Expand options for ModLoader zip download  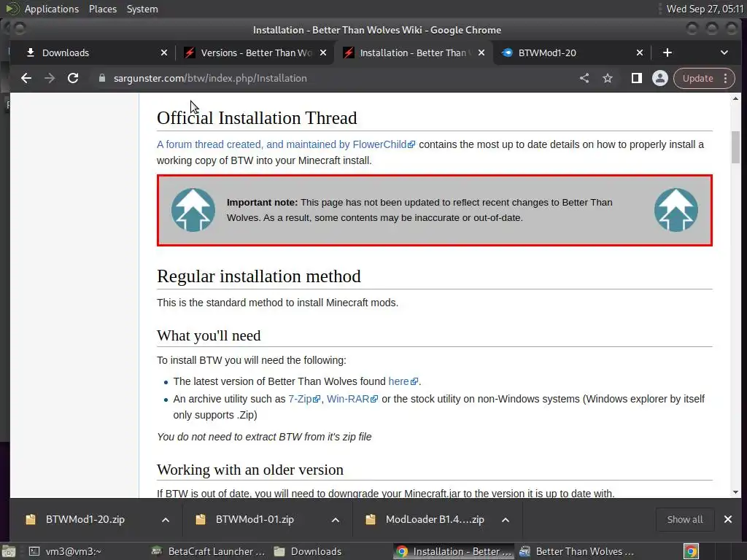pos(506,519)
